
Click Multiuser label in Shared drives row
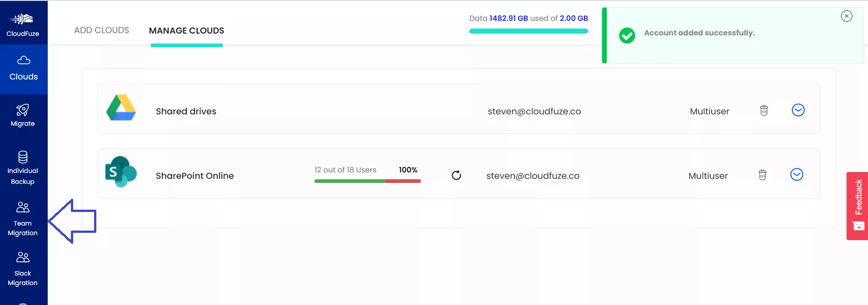click(x=710, y=111)
